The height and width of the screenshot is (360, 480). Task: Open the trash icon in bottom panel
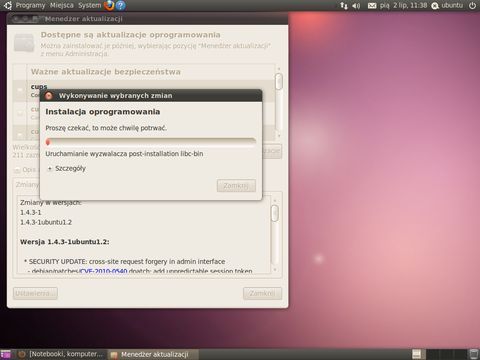(x=474, y=354)
